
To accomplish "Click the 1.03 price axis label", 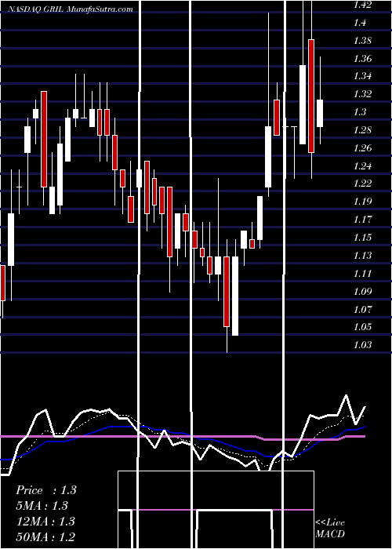I will tap(362, 344).
